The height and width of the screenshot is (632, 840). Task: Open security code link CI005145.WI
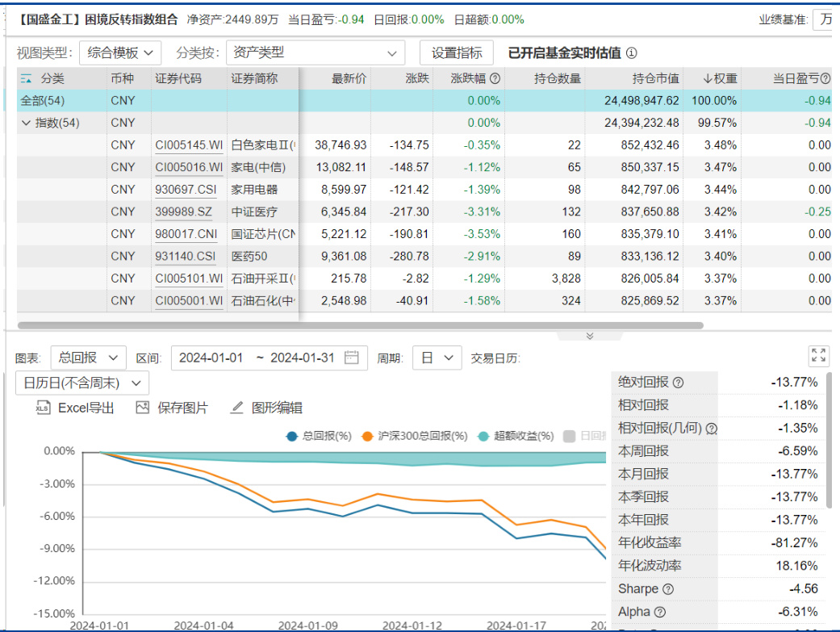[189, 145]
